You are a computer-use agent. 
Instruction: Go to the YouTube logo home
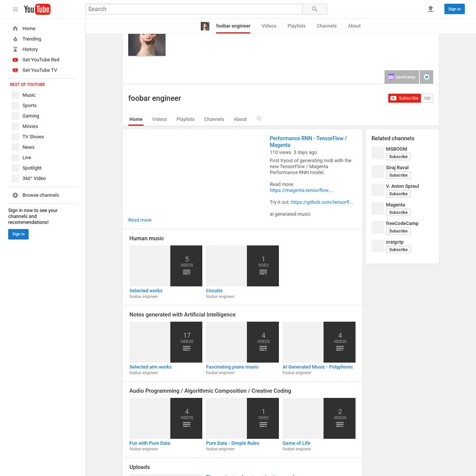click(x=37, y=9)
